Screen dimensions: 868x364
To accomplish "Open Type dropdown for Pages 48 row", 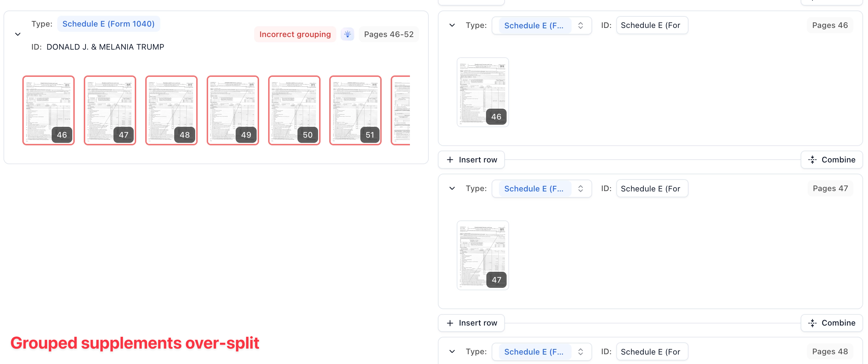I will click(x=542, y=352).
